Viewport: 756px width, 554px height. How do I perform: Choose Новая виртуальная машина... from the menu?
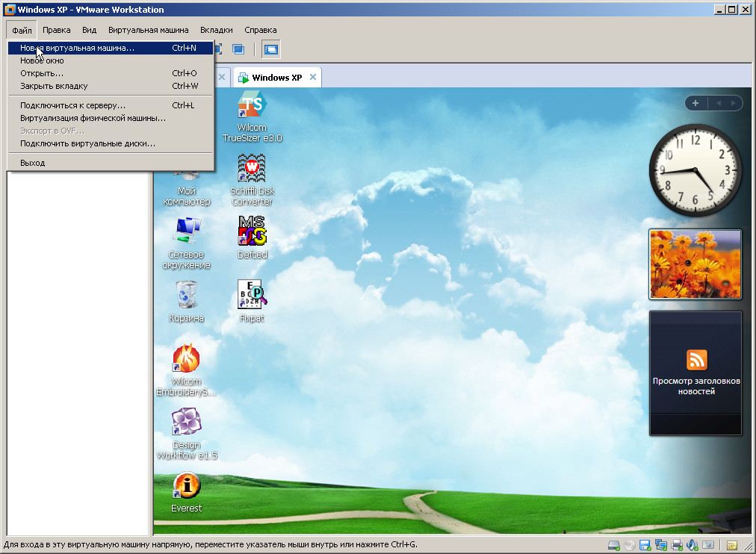point(77,48)
